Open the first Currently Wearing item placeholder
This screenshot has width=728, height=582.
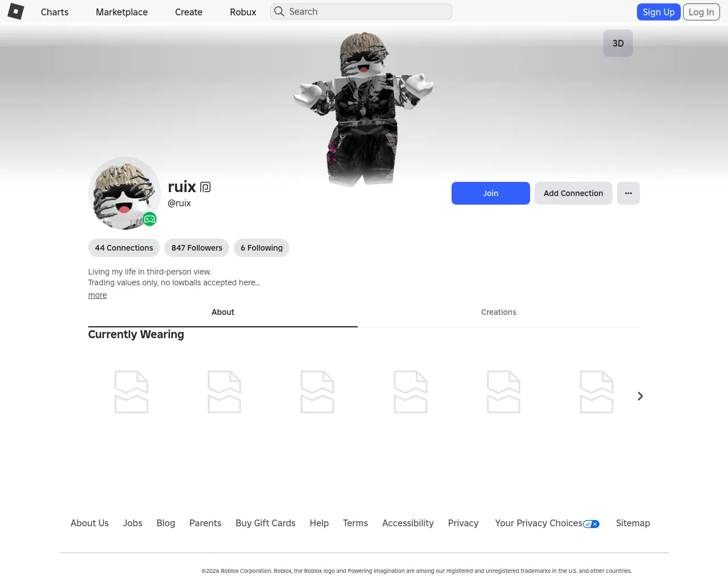click(131, 392)
